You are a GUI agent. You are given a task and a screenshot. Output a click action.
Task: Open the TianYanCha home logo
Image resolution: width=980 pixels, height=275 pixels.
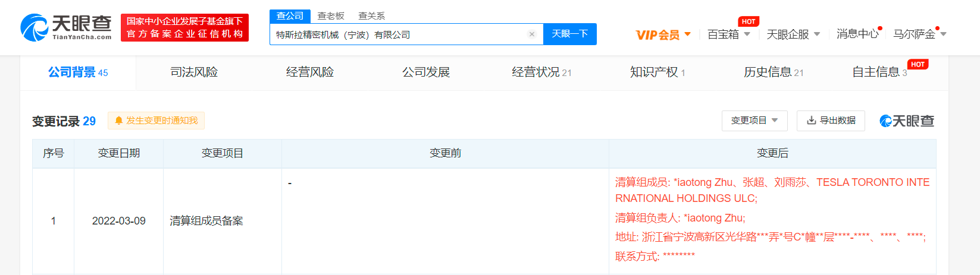[x=66, y=27]
